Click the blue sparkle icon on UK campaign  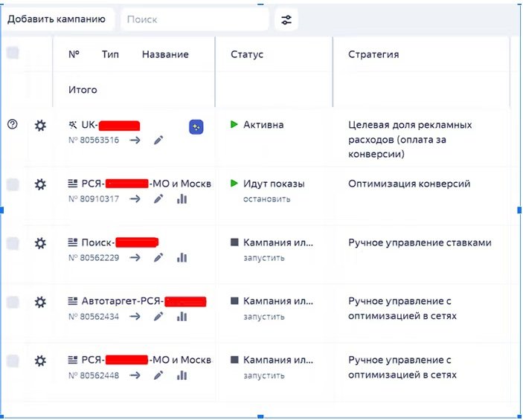pyautogui.click(x=196, y=127)
